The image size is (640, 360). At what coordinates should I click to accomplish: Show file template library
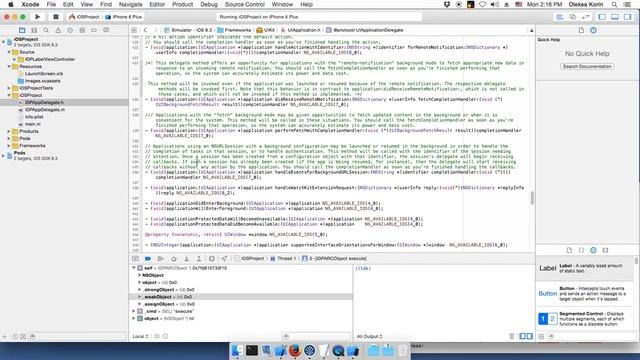point(569,250)
